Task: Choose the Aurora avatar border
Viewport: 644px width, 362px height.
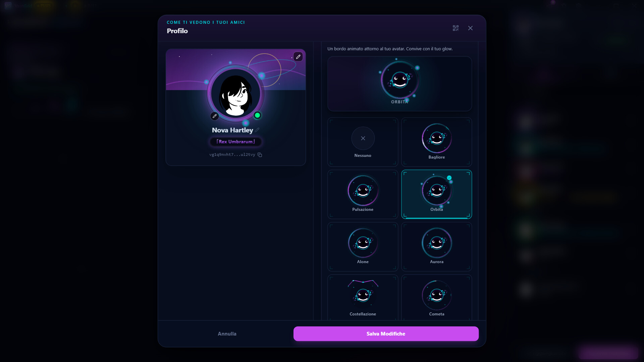Action: tap(436, 247)
